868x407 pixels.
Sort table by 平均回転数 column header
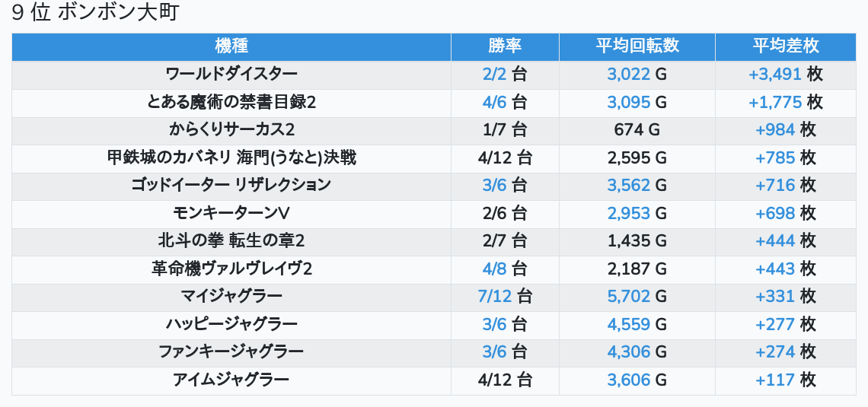click(x=637, y=46)
